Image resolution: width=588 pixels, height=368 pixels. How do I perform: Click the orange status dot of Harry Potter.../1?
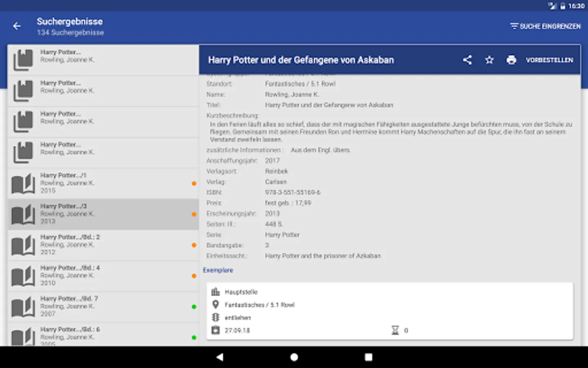(194, 184)
